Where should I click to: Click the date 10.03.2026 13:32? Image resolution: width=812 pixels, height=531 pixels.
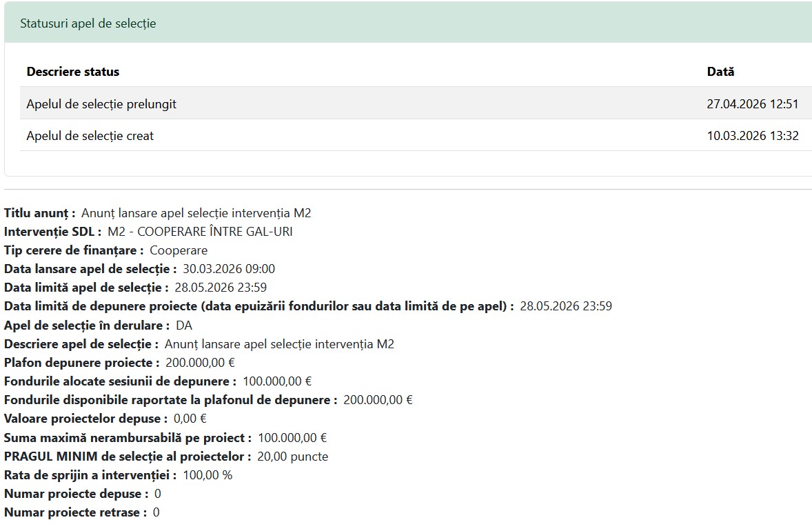[753, 136]
